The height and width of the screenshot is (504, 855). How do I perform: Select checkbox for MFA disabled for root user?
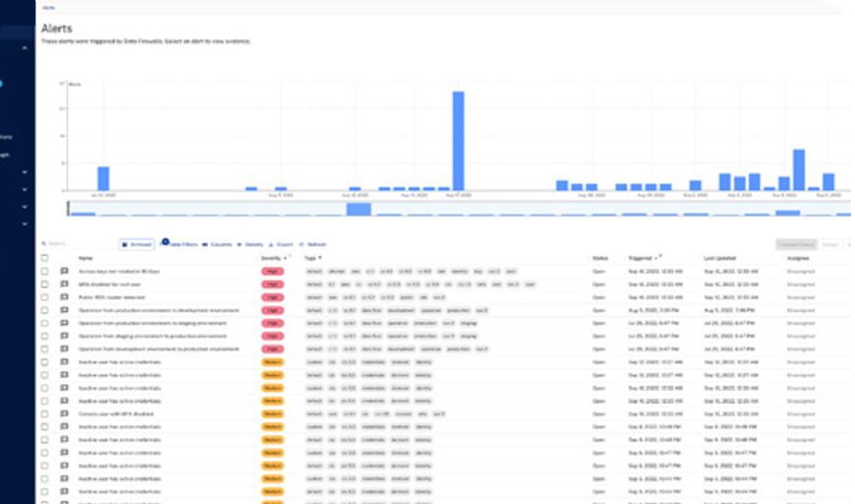(x=44, y=283)
